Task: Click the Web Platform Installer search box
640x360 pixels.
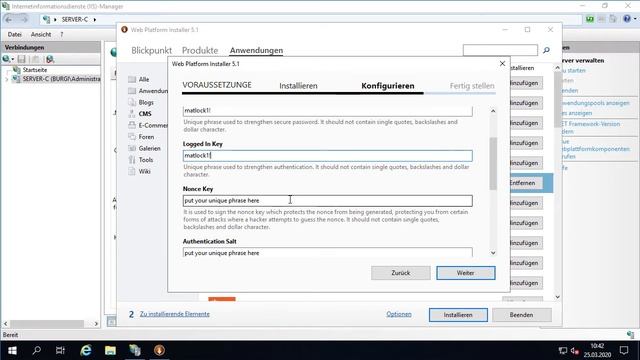Action: coord(500,50)
